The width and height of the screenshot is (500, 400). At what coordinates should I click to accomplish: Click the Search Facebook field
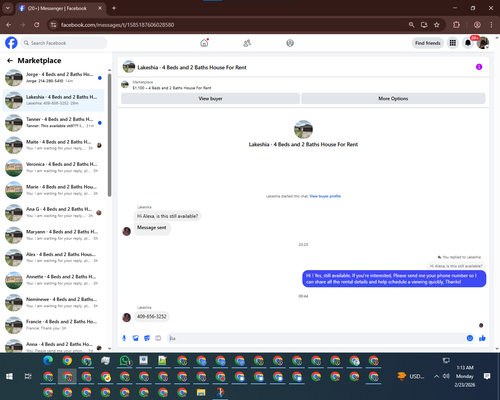[64, 43]
